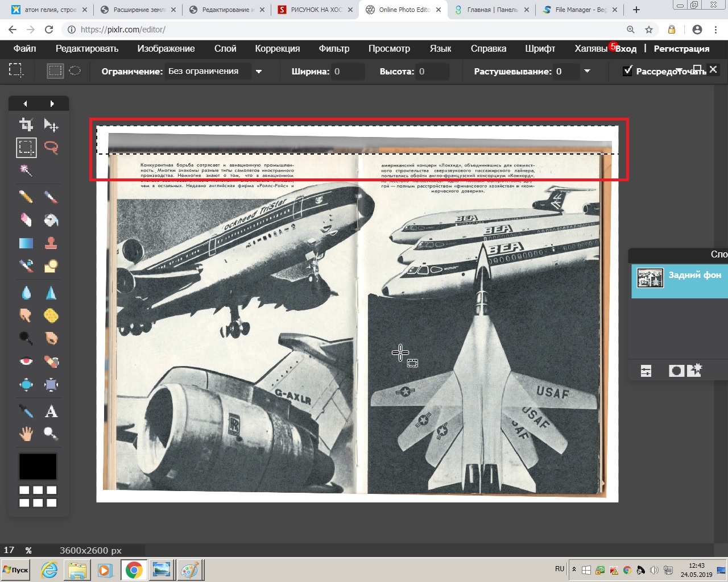Select the yellow Sponge tool
728x582 pixels.
pos(51,315)
